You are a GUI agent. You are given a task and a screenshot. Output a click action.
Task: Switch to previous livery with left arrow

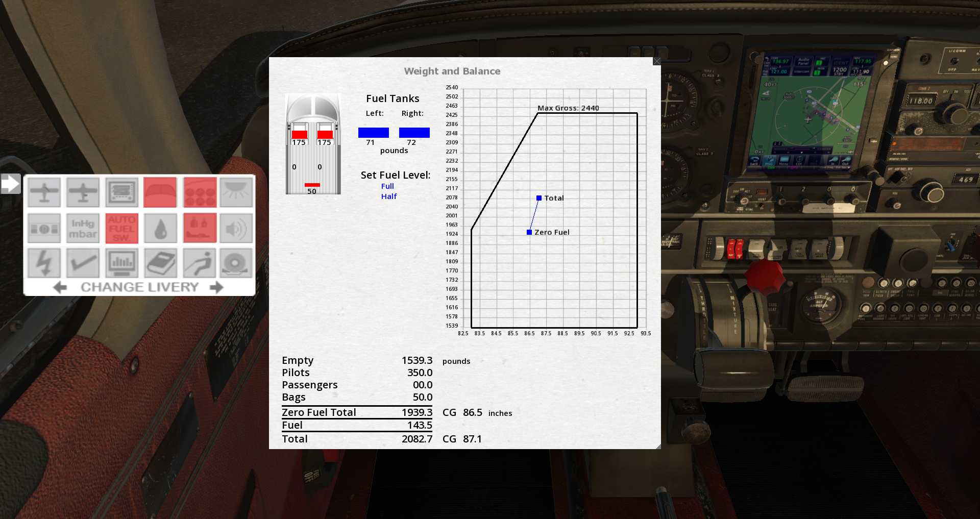click(x=60, y=288)
